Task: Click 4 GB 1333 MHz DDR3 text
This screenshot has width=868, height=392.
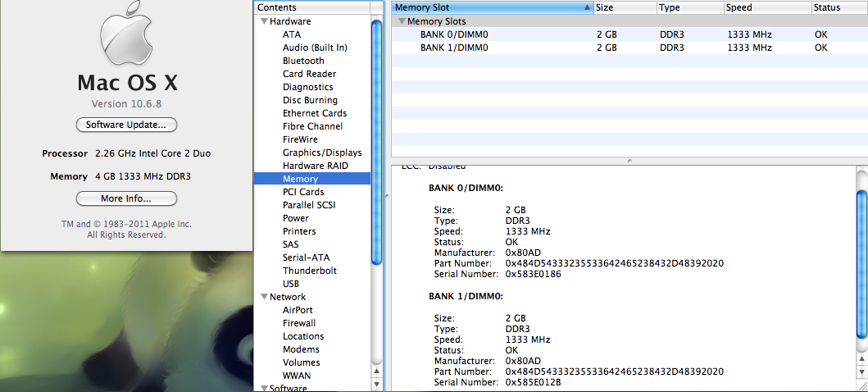Action: (x=143, y=176)
